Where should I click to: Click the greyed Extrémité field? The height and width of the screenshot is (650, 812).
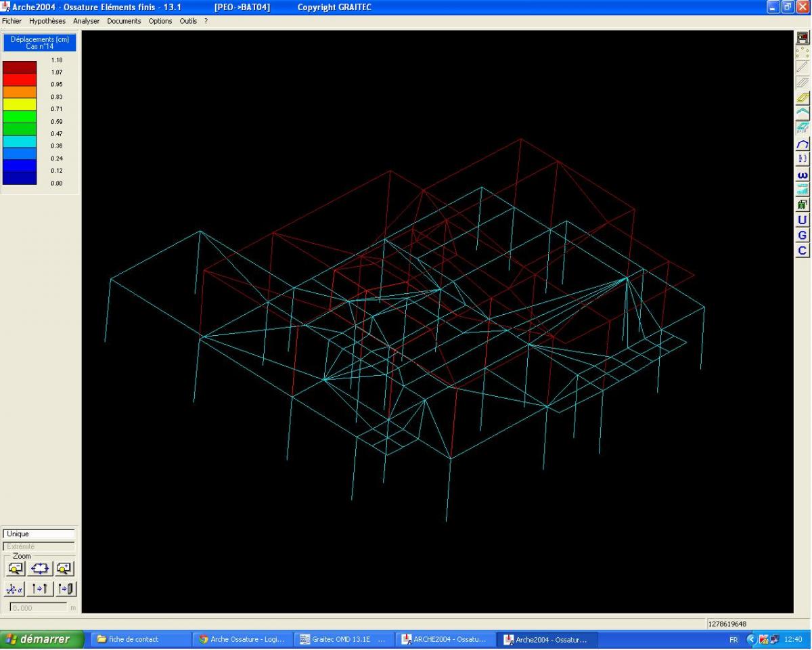(x=39, y=546)
